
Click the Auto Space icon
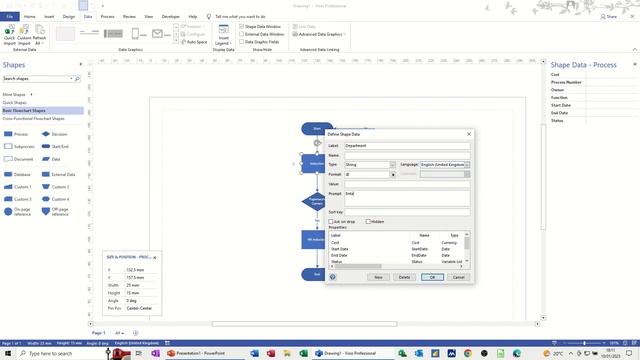pos(183,42)
